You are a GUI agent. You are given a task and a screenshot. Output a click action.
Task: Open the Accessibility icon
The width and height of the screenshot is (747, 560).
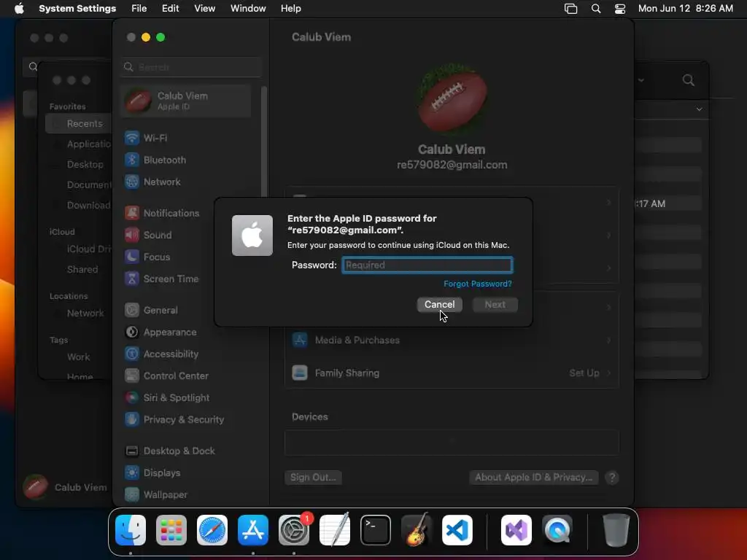coord(131,354)
